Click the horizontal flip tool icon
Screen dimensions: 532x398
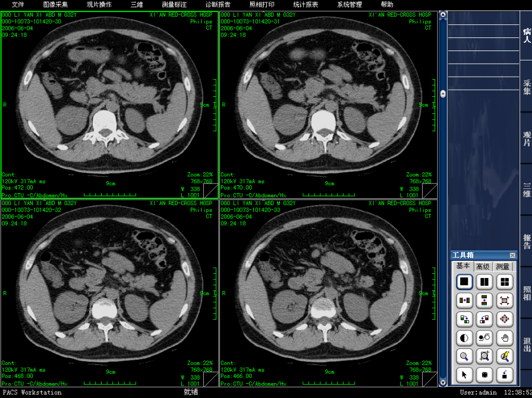(x=464, y=301)
